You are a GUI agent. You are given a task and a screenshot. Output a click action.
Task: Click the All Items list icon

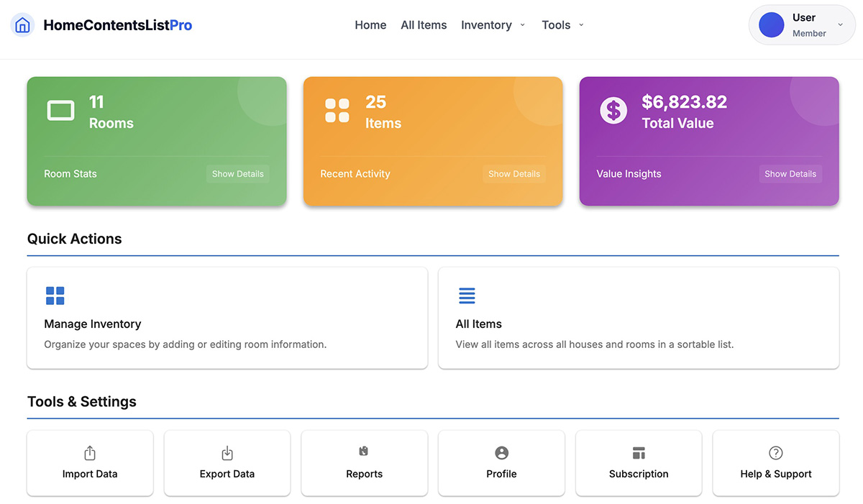tap(467, 295)
